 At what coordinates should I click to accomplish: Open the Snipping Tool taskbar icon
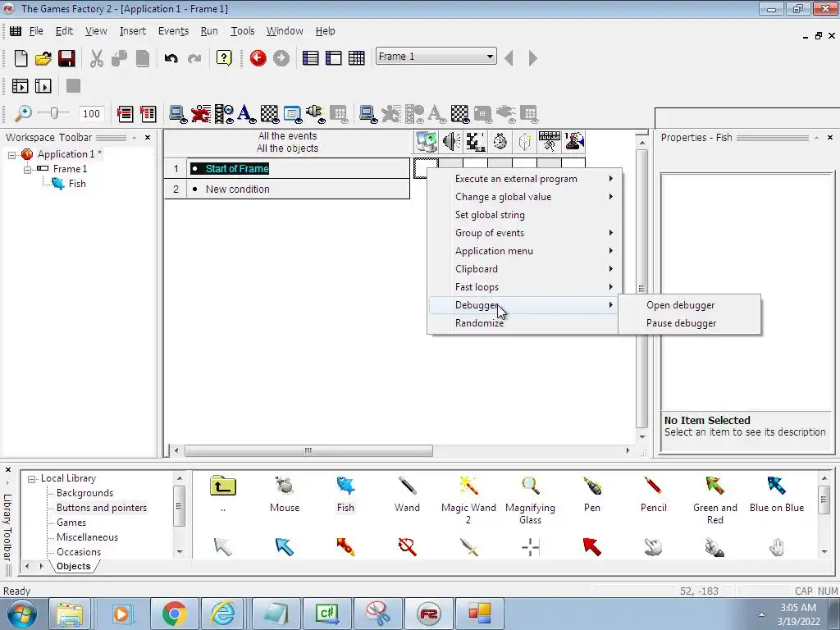377,614
